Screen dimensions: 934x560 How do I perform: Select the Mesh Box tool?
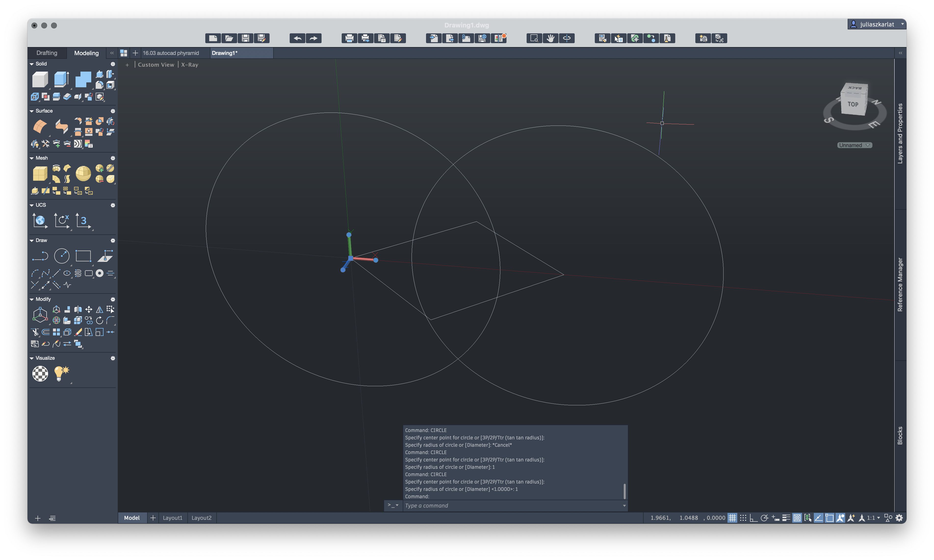click(40, 174)
